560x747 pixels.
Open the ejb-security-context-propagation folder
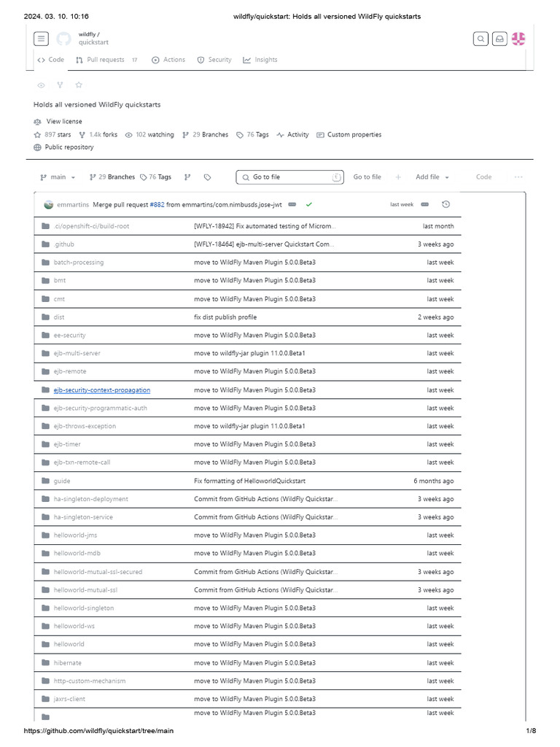click(102, 390)
